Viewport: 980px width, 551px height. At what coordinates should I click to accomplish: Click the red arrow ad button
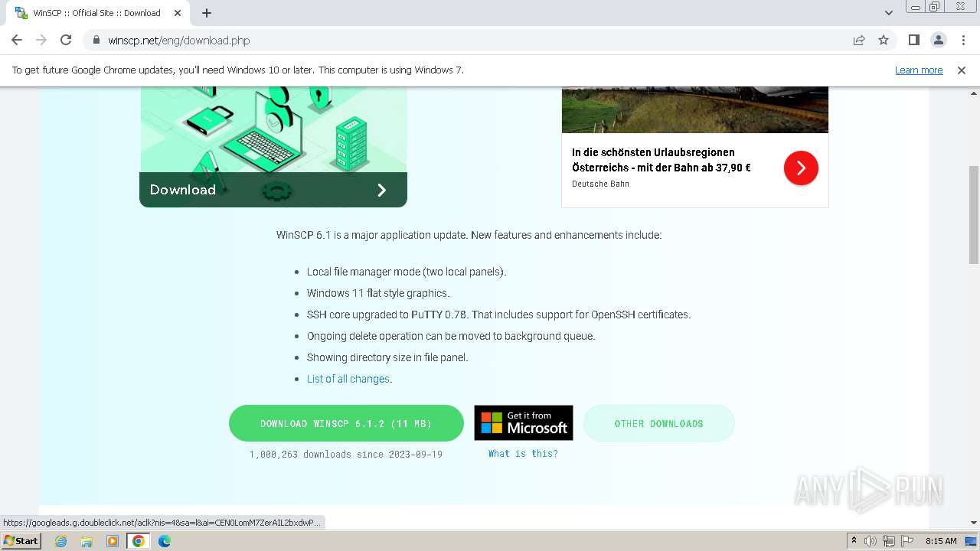pyautogui.click(x=801, y=168)
